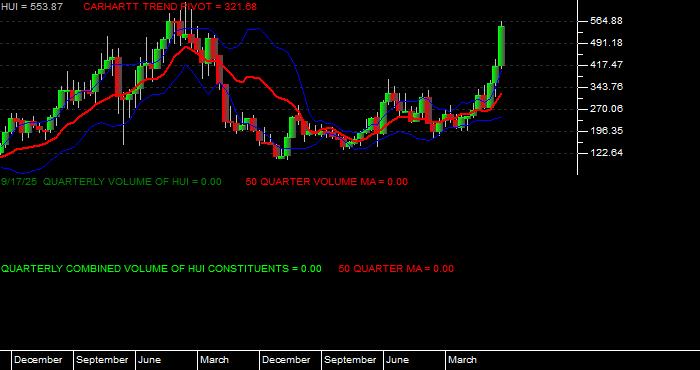Select the 50 Quarter Volume MA = 0.00 text

pos(327,182)
